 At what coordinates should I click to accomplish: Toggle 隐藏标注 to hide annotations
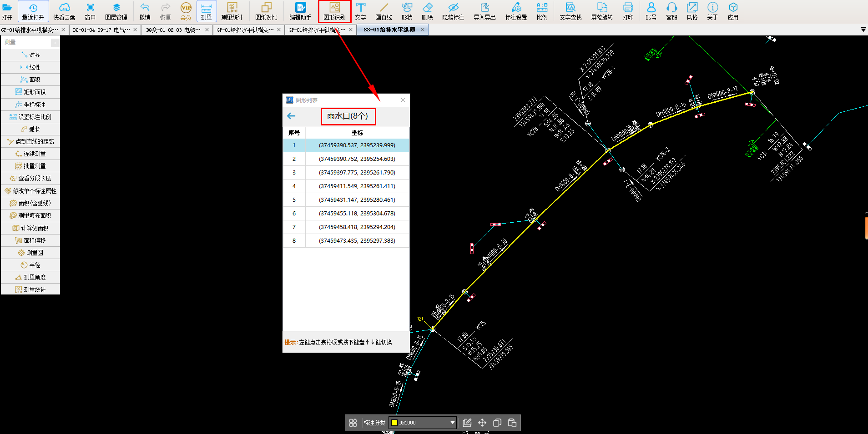click(453, 11)
